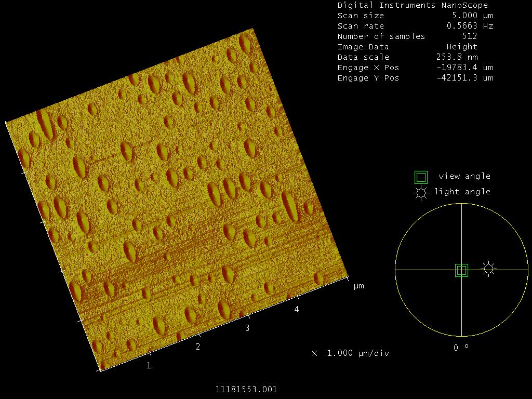Select the Scan size value 5.000 µm

point(470,16)
